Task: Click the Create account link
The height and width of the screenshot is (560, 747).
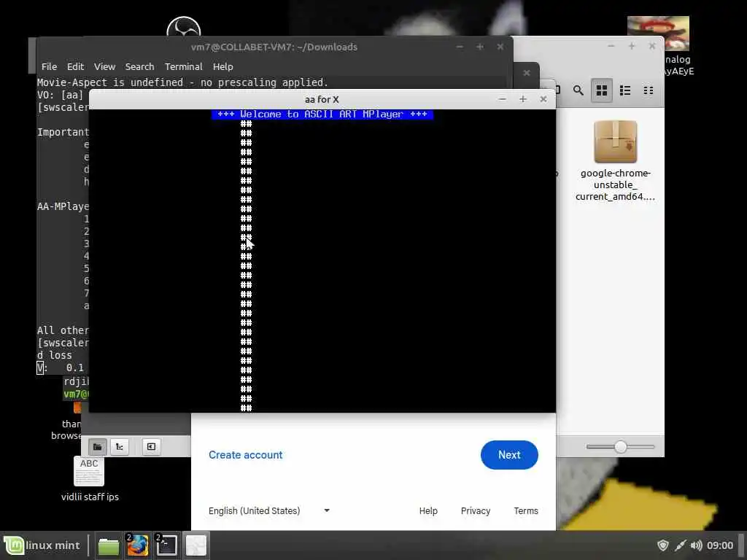Action: [x=245, y=455]
